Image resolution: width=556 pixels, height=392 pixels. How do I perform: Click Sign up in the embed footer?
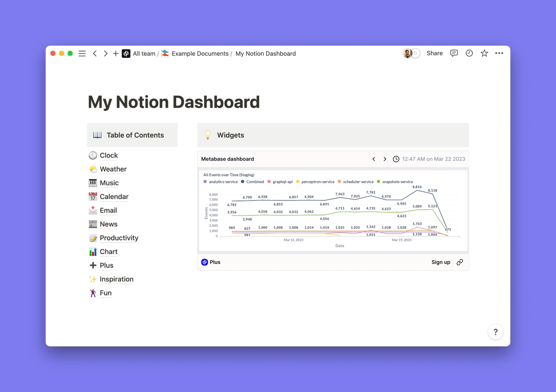click(x=441, y=262)
